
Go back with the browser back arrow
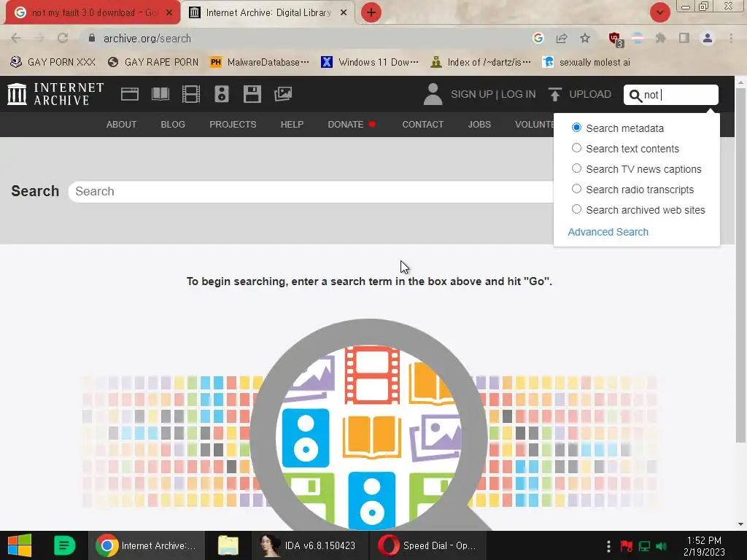(x=16, y=38)
